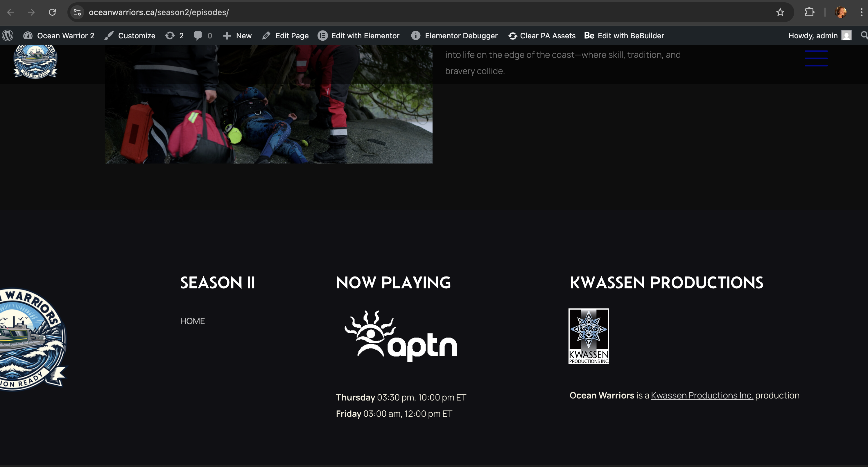Open the pending updates icon
Screen dimensions: 868x467
[174, 35]
